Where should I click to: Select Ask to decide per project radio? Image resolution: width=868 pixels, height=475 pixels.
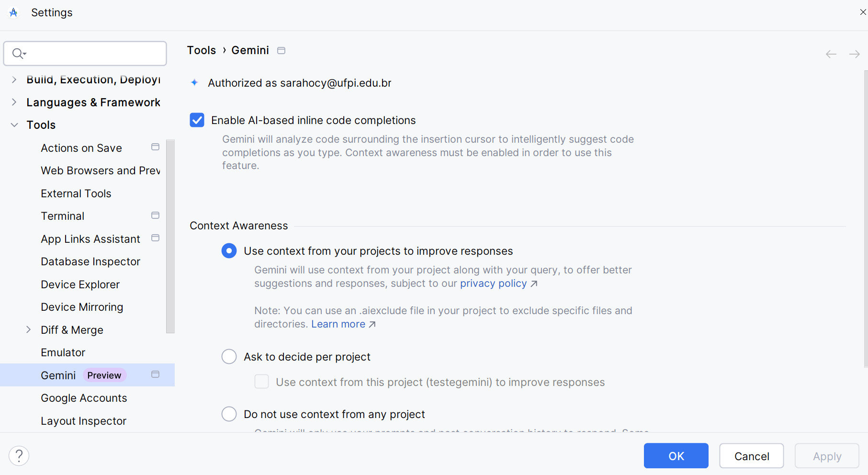tap(229, 357)
